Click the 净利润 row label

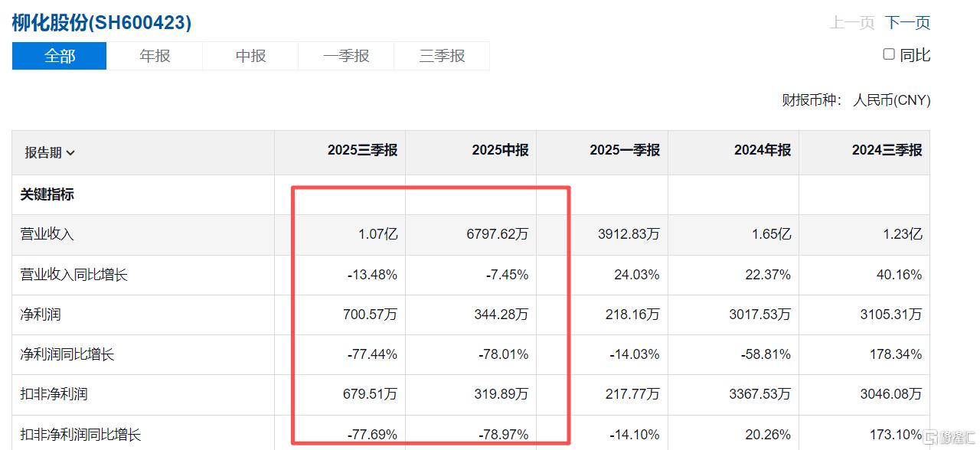coord(40,315)
